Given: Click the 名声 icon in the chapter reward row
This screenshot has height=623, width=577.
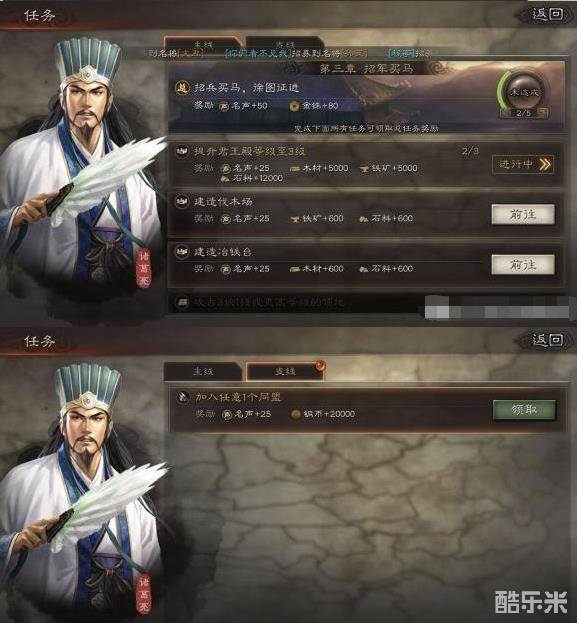Looking at the screenshot, I should (x=225, y=106).
